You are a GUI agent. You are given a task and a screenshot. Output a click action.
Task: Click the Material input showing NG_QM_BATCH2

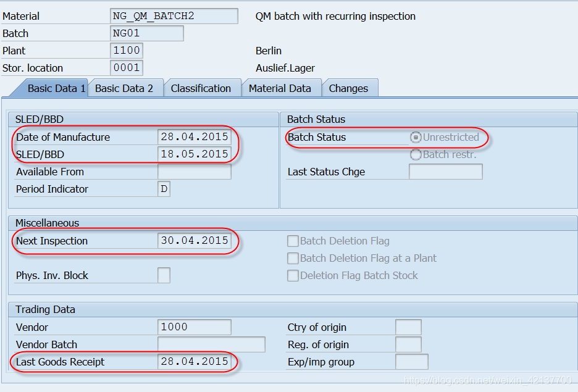click(174, 15)
